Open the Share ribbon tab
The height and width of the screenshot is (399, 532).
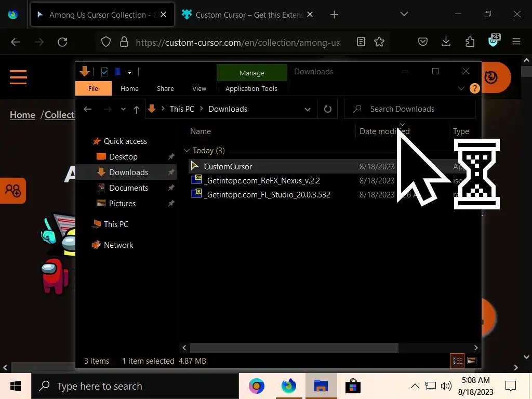(165, 88)
